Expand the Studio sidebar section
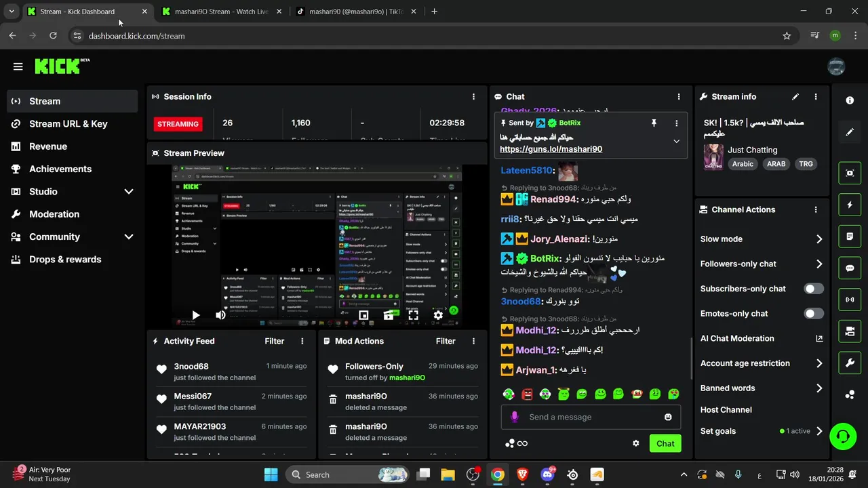The width and height of the screenshot is (868, 488). pyautogui.click(x=129, y=192)
